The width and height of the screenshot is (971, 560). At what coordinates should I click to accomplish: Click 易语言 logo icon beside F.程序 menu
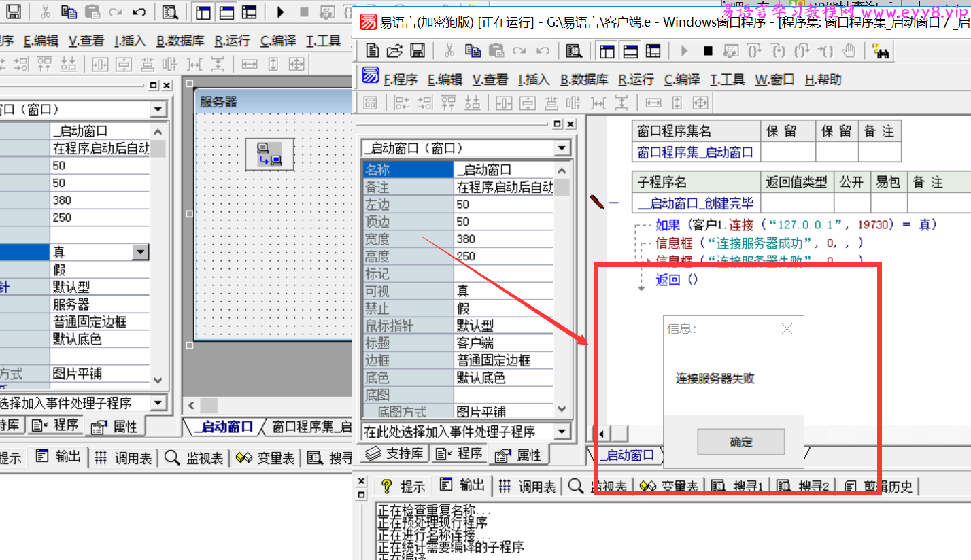pyautogui.click(x=370, y=75)
